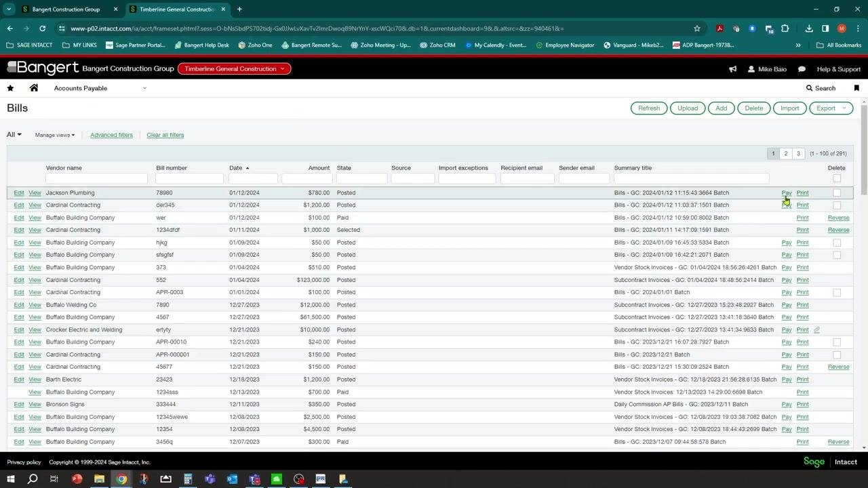Image resolution: width=868 pixels, height=488 pixels.
Task: Tick delete checkbox for Jackson Plumbing bill
Action: [837, 193]
